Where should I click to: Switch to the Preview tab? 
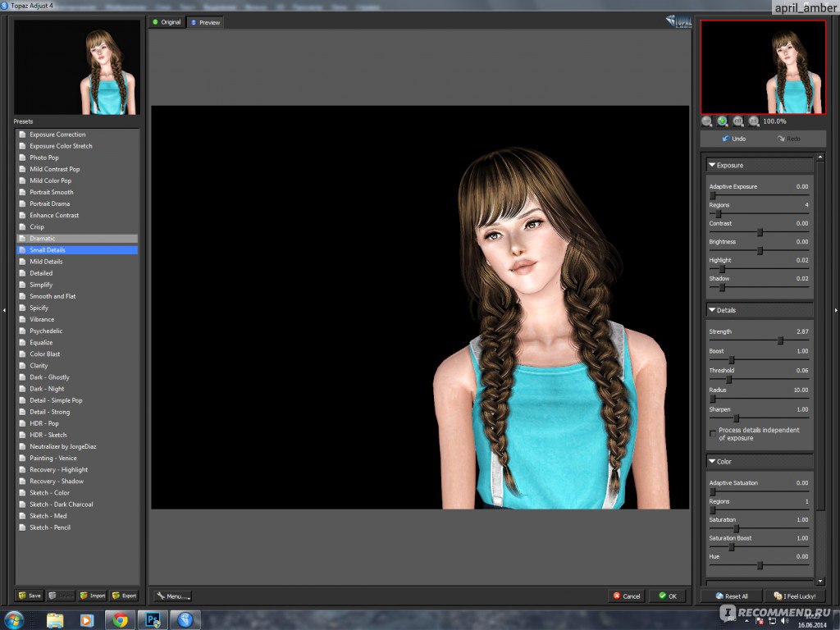point(205,22)
